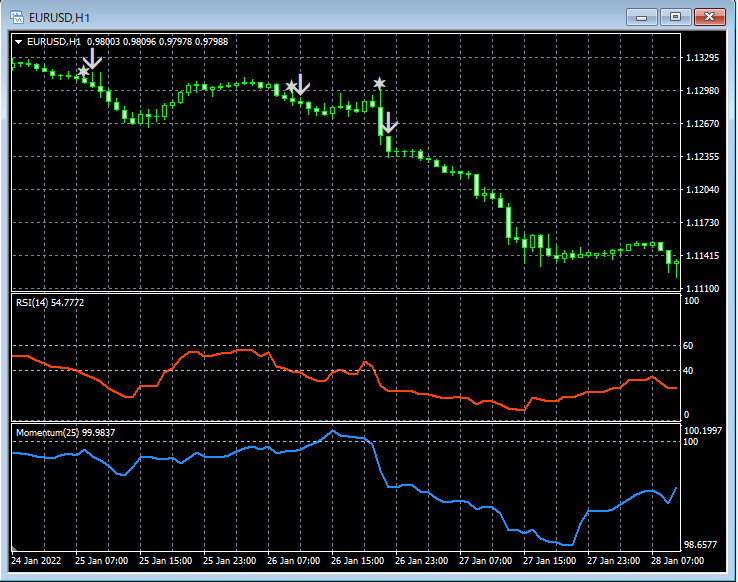738x582 pixels.
Task: Click the star marker next to the middle arrow
Action: tap(290, 87)
